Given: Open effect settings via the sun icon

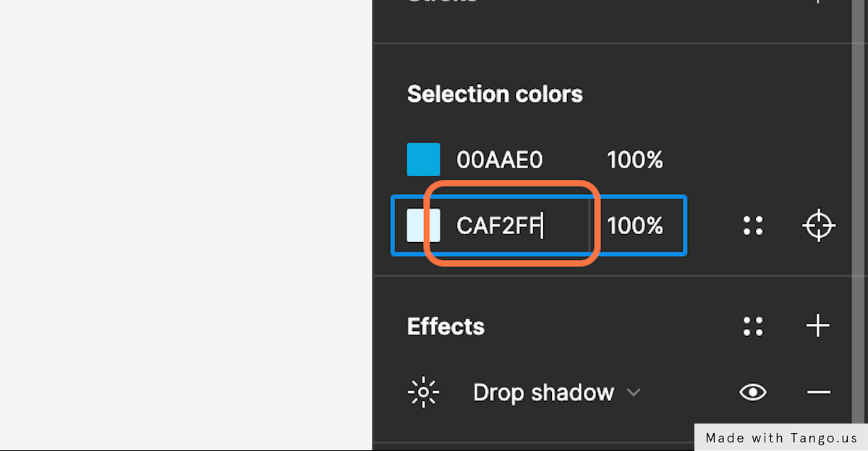Looking at the screenshot, I should [x=423, y=392].
